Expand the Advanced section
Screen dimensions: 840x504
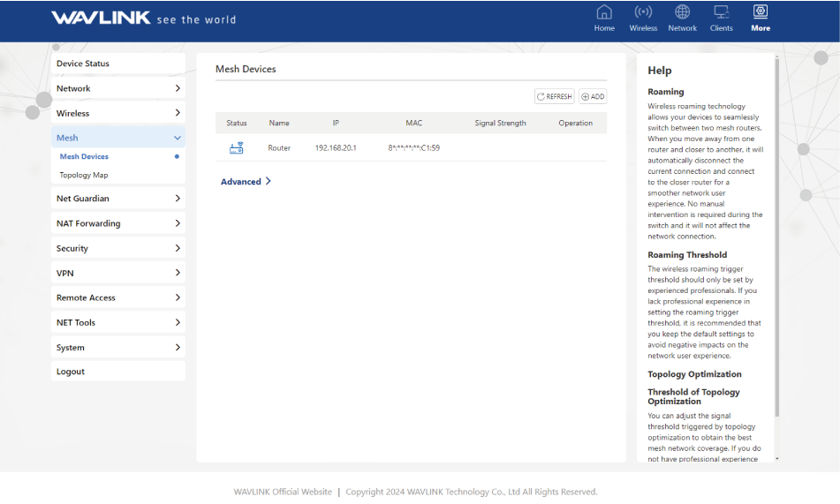pyautogui.click(x=246, y=182)
